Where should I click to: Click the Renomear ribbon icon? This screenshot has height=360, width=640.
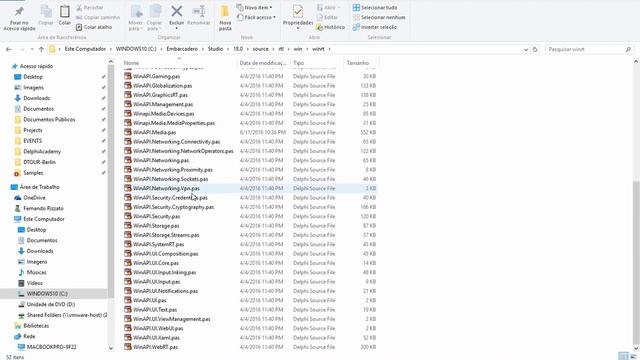click(x=198, y=11)
